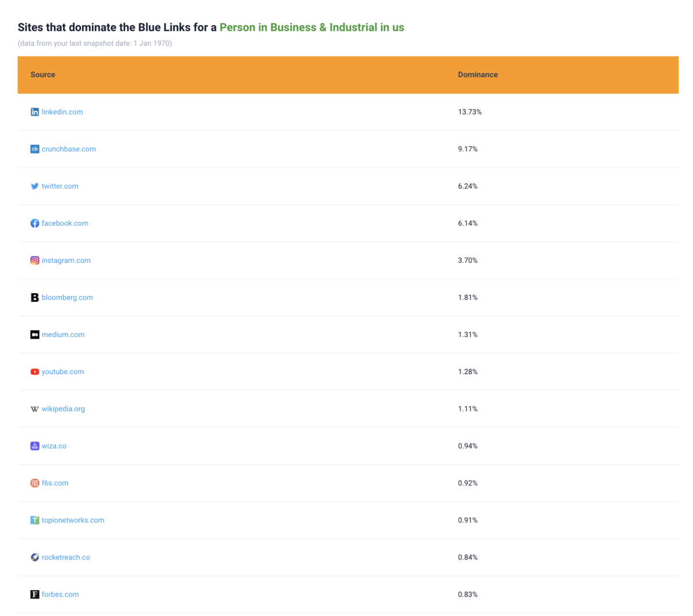Click the Topio Networks T icon

(35, 520)
